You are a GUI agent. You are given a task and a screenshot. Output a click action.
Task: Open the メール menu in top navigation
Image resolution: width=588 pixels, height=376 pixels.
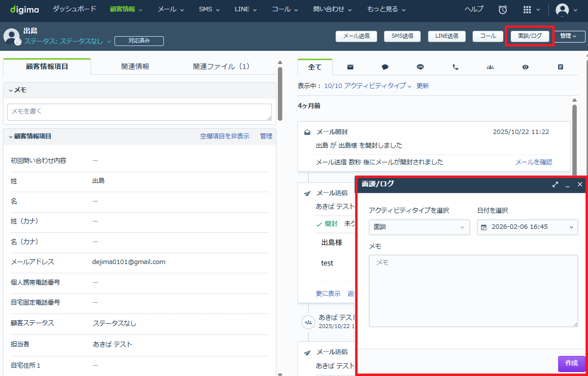171,9
